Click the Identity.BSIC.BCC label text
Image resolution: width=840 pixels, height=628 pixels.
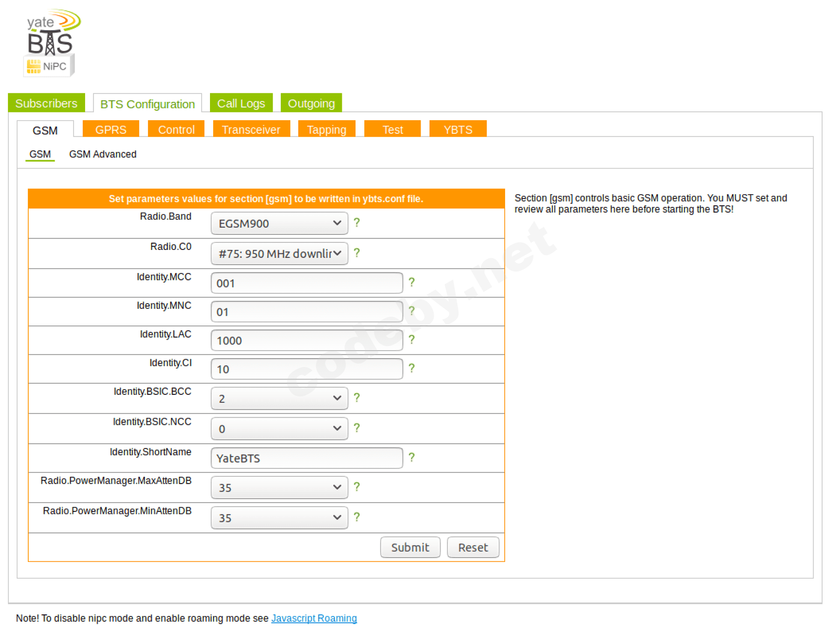pos(152,392)
